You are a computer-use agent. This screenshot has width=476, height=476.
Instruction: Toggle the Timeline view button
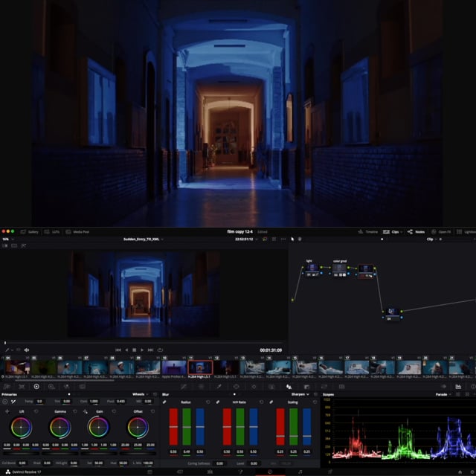pyautogui.click(x=368, y=232)
